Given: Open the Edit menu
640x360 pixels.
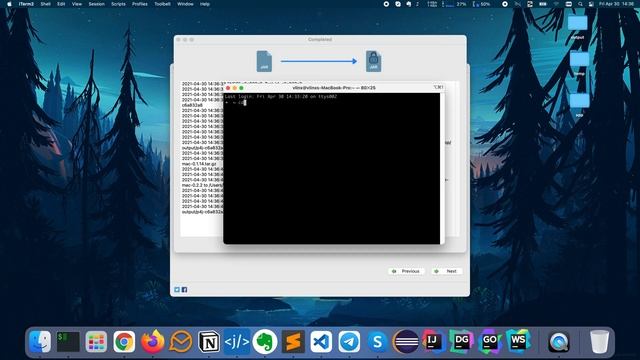Looking at the screenshot, I should (61, 4).
